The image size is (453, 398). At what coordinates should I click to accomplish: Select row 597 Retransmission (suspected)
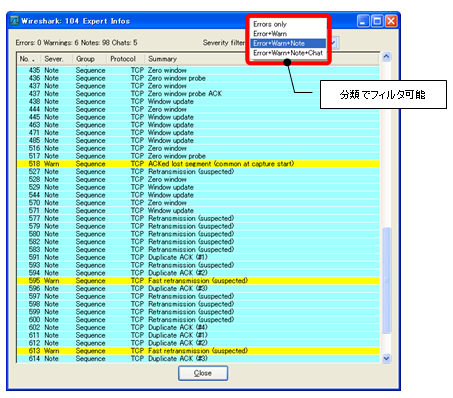pyautogui.click(x=198, y=296)
